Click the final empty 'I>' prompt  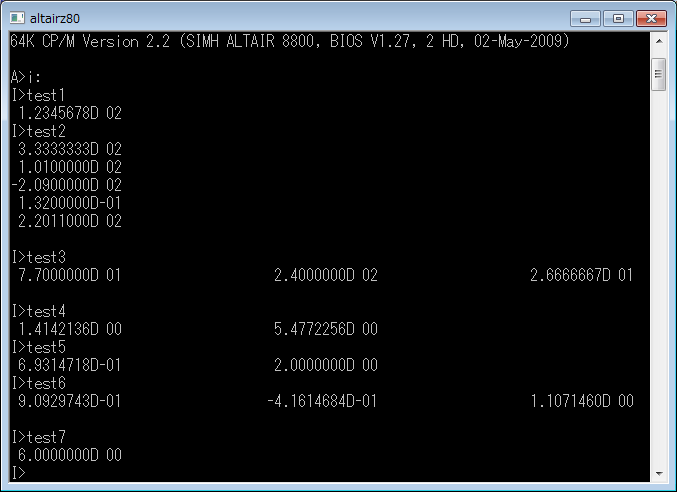19,473
